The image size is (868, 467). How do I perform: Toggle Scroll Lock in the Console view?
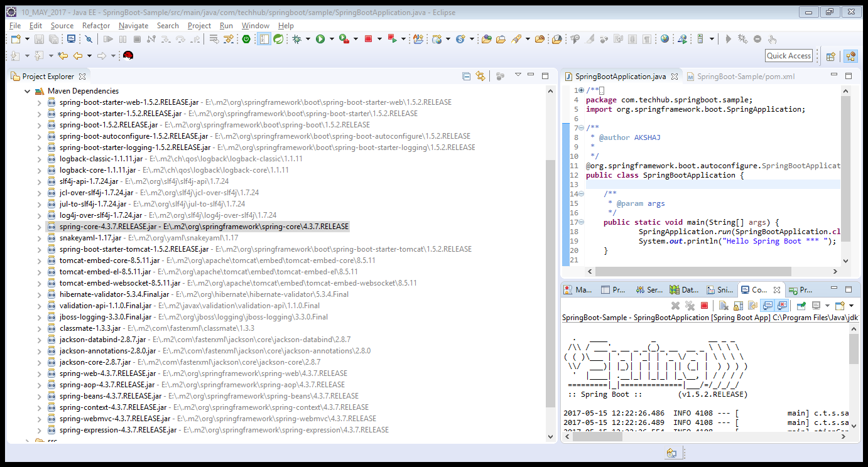(737, 305)
